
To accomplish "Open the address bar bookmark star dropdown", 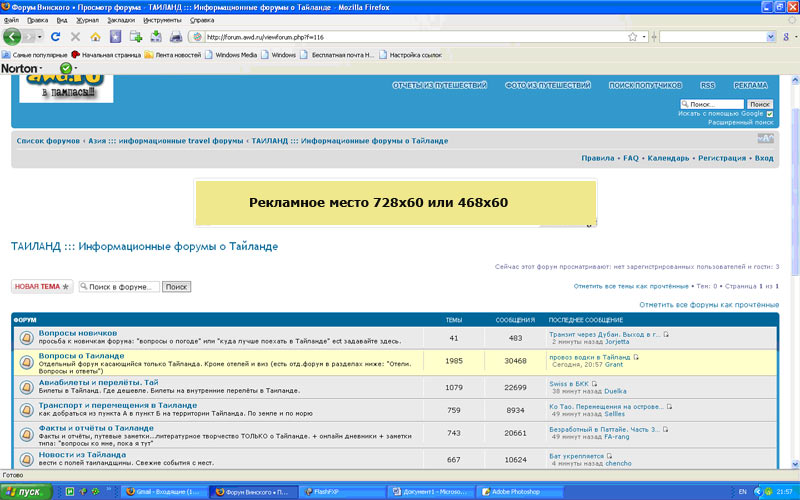I will click(x=644, y=37).
